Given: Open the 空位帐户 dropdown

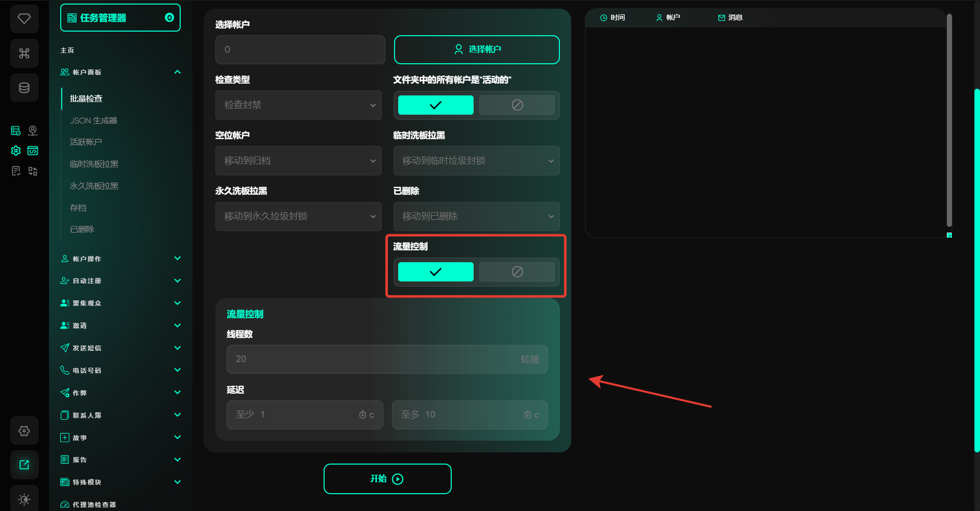Looking at the screenshot, I should coord(298,161).
